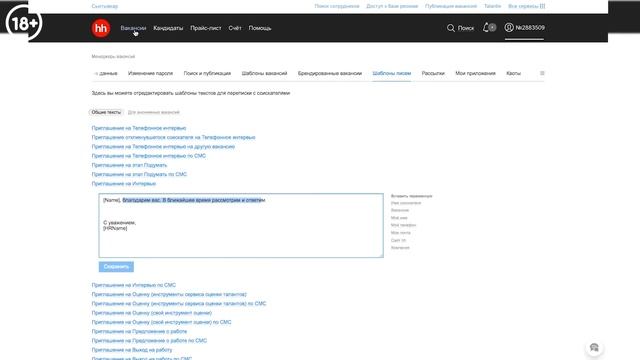Insert the Мой телефон variable
The height and width of the screenshot is (360, 640).
[x=403, y=225]
